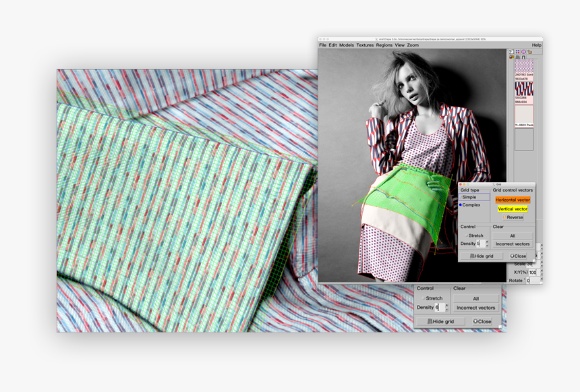Viewport: 580px width, 392px height.
Task: Select the navy and red patterned texture thumbnail
Action: pyautogui.click(x=524, y=89)
